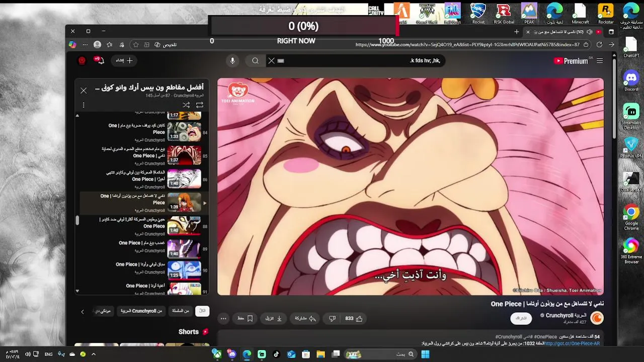
Task: Open RISK Global desktop shortcut
Action: click(504, 13)
